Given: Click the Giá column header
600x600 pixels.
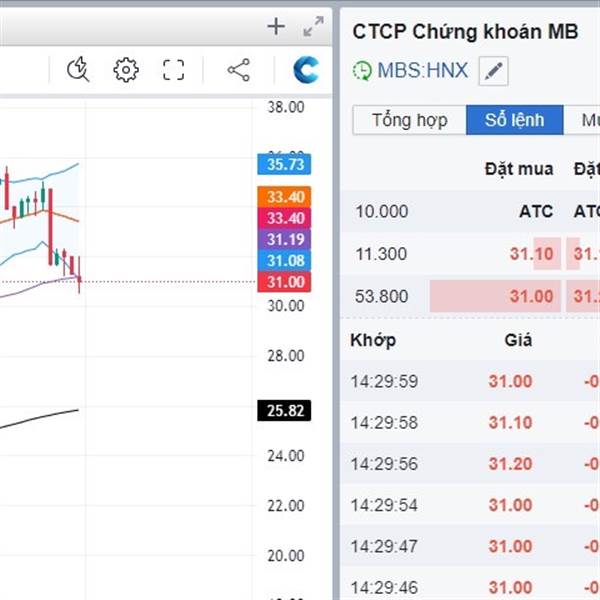Looking at the screenshot, I should [518, 340].
